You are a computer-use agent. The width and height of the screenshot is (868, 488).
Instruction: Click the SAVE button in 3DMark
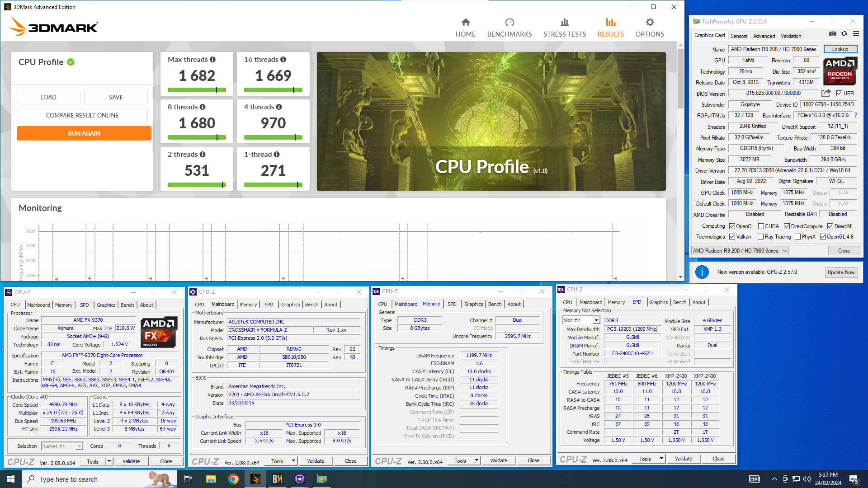pos(116,97)
